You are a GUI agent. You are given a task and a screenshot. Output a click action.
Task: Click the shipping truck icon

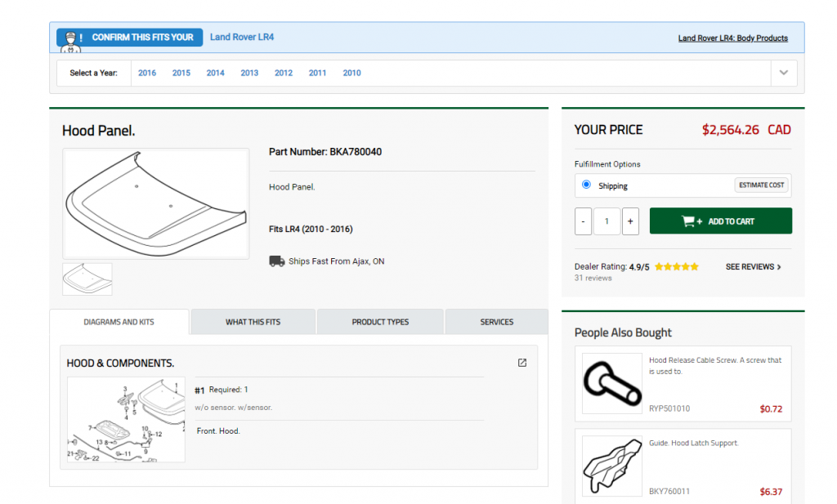[276, 261]
